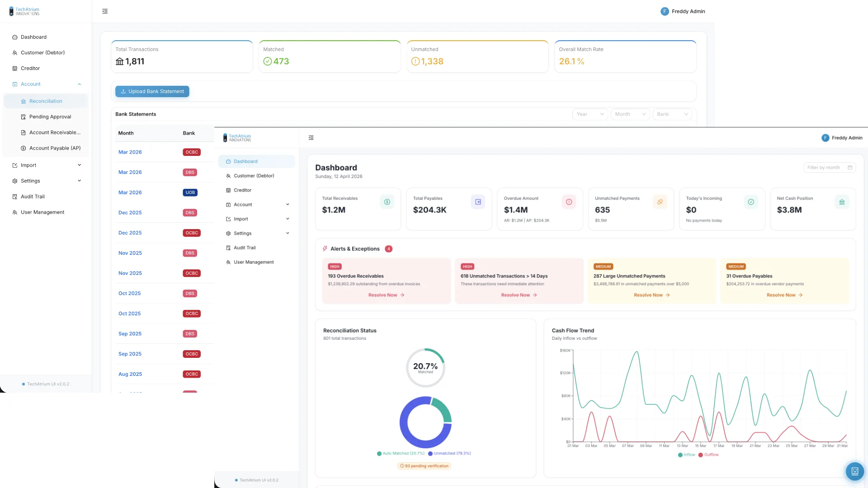
Task: Open the Year filter dropdown
Action: (x=590, y=114)
